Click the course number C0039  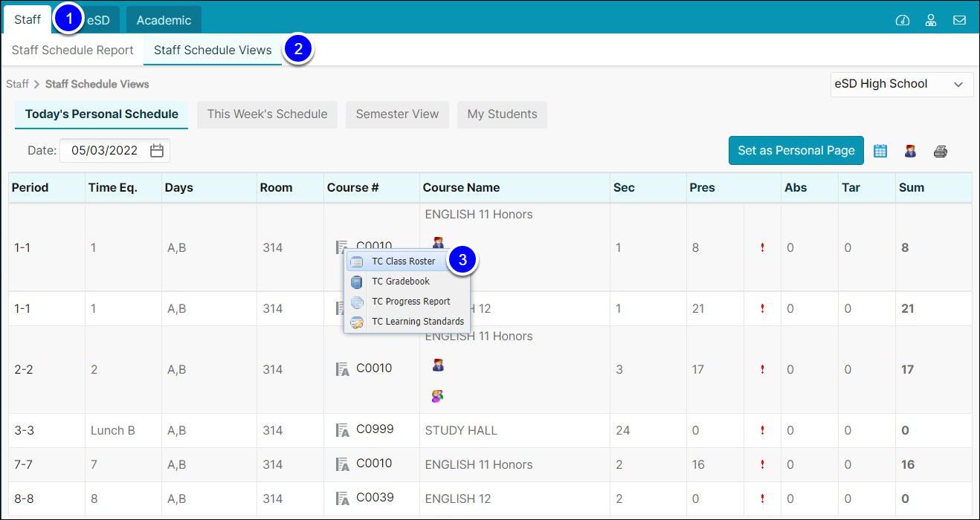[375, 498]
